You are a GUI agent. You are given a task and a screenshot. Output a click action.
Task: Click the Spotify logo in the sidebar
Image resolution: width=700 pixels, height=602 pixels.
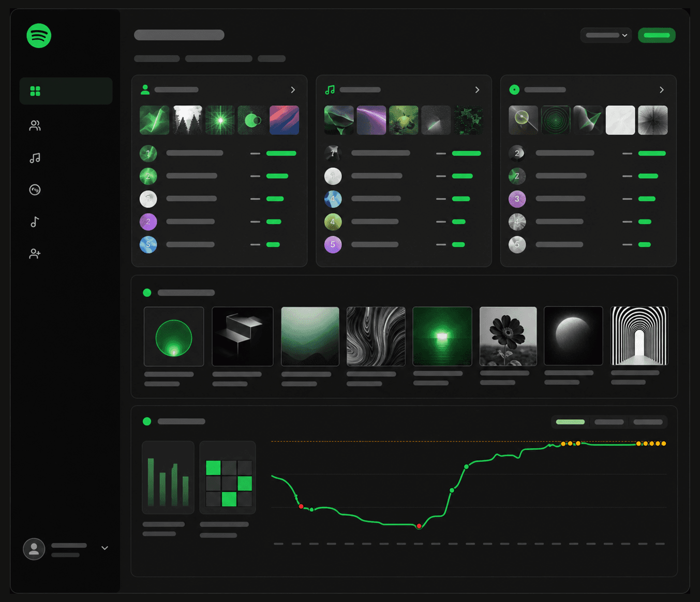click(39, 36)
